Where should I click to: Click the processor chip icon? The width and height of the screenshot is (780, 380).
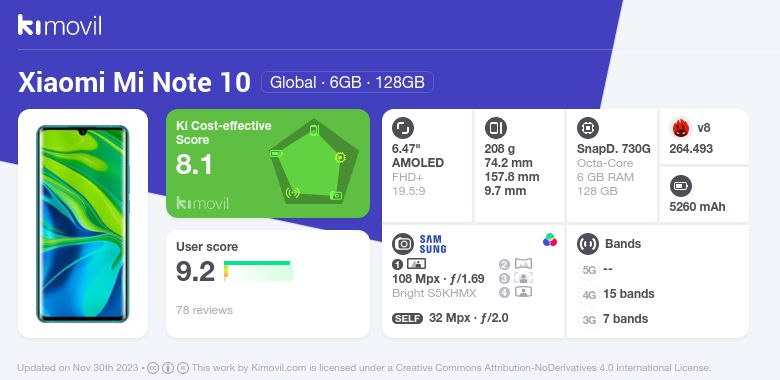587,128
